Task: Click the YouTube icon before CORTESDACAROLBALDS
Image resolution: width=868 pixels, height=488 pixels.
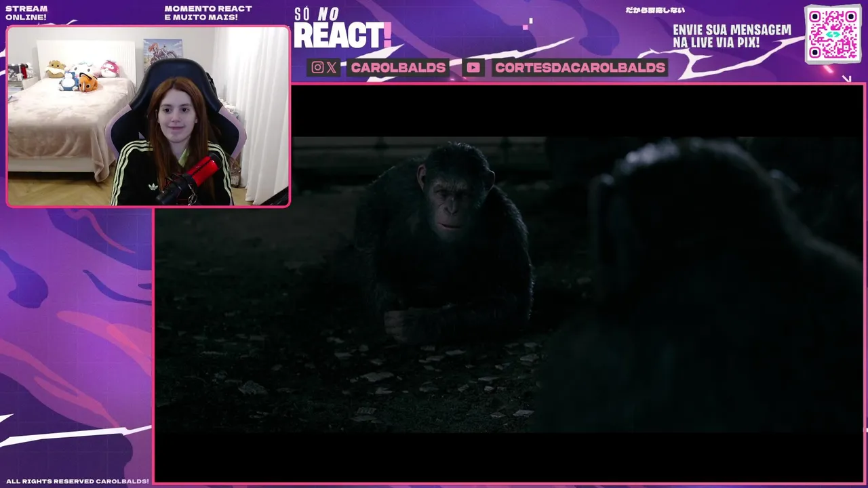Action: [473, 67]
